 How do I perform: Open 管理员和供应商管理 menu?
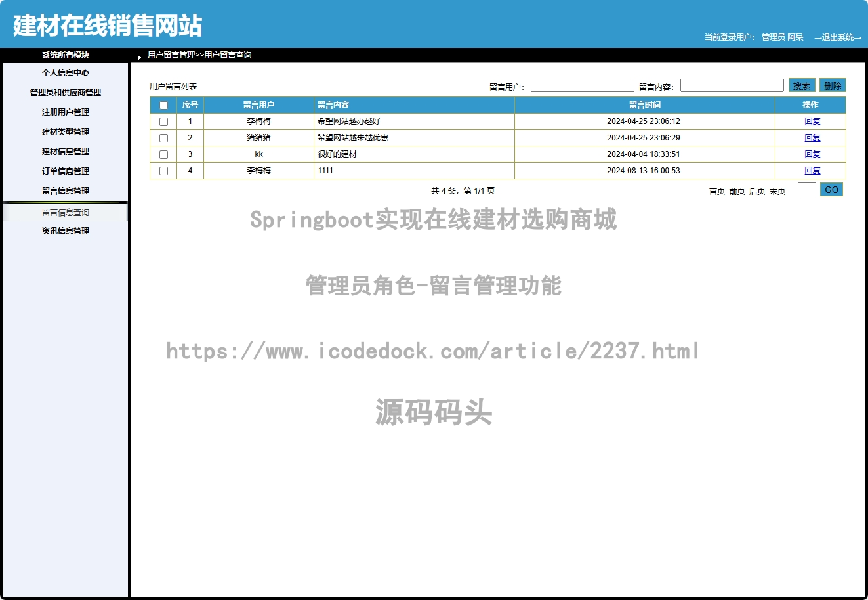point(66,93)
